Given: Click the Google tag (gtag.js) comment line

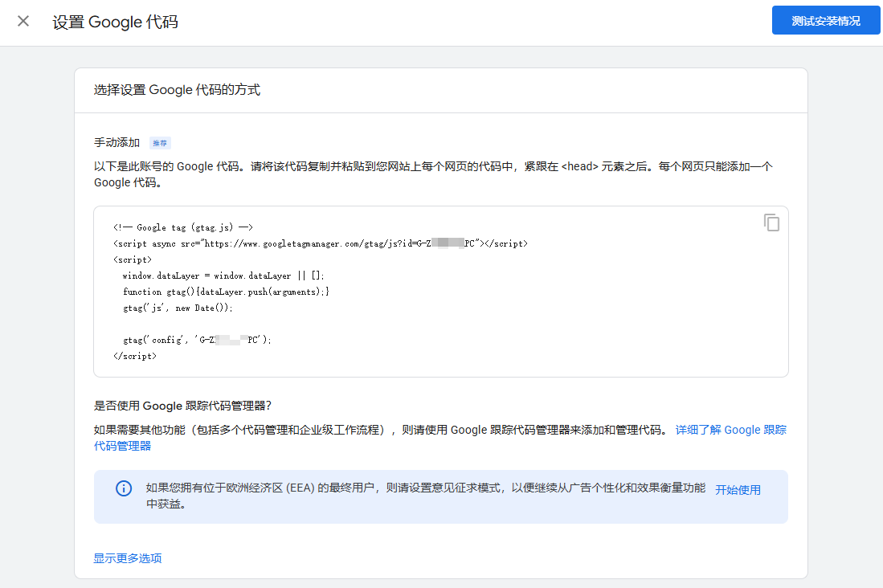Looking at the screenshot, I should tap(183, 227).
